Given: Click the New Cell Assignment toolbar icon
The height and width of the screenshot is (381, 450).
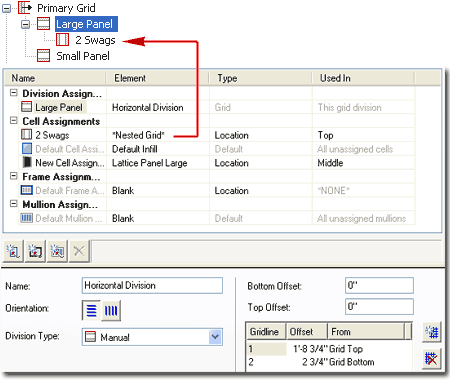Looking at the screenshot, I should point(13,251).
